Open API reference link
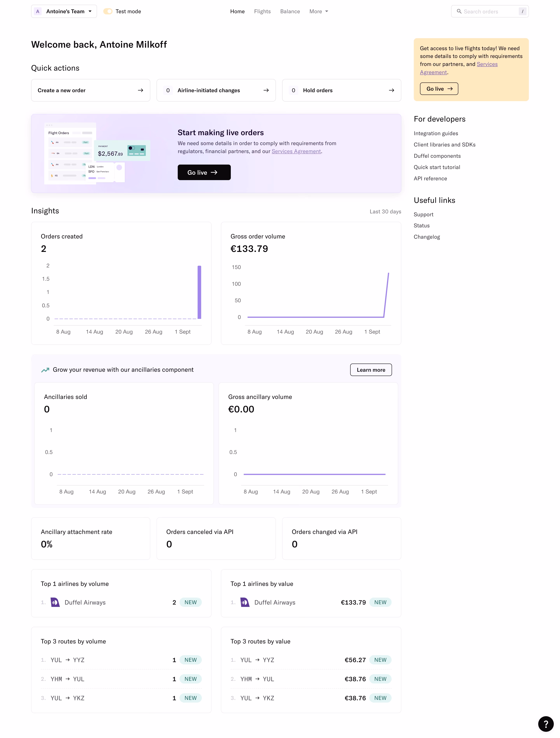Image resolution: width=560 pixels, height=738 pixels. point(430,179)
